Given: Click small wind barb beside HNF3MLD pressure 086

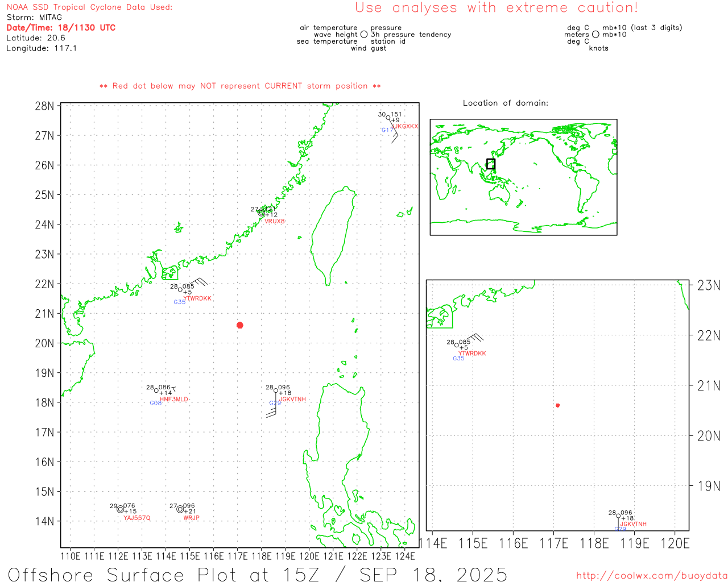Looking at the screenshot, I should coord(173,389).
